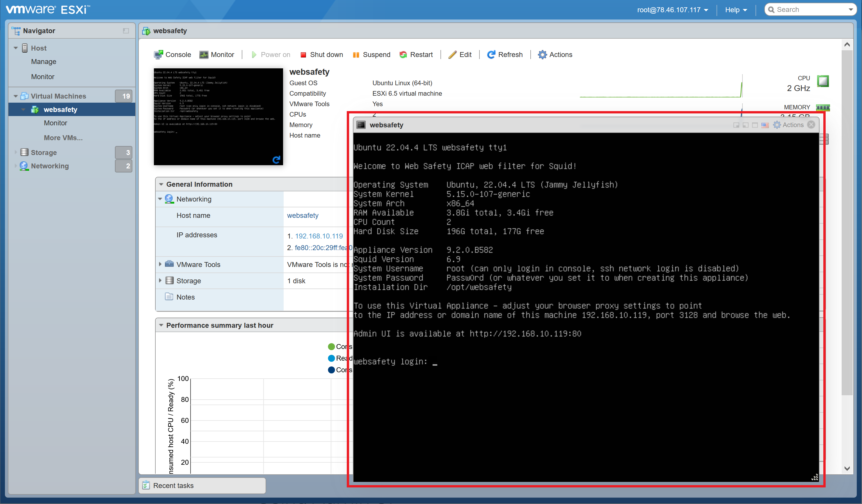The width and height of the screenshot is (862, 504).
Task: Collapse the Host tree node
Action: pos(15,48)
